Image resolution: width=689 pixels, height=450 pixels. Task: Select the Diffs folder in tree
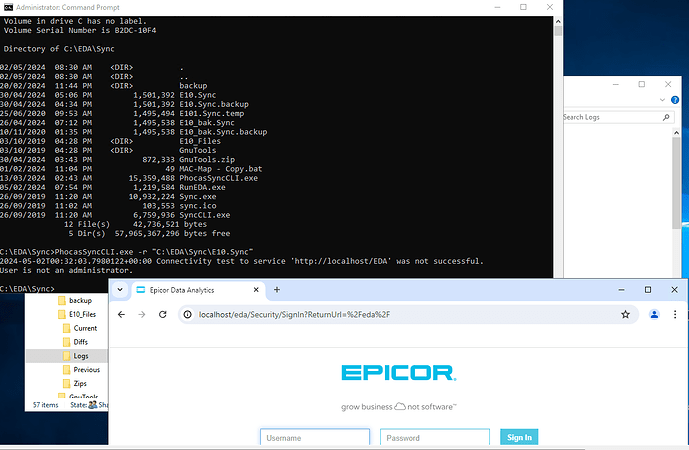(x=76, y=342)
